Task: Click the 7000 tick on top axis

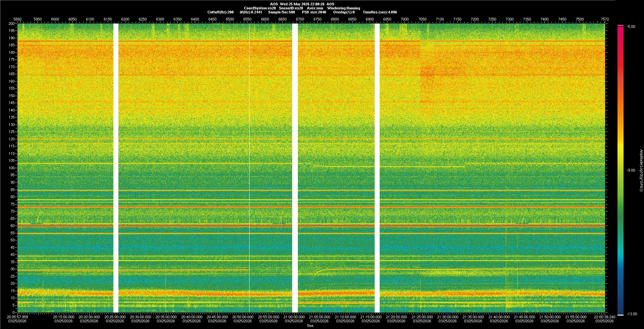Action: [405, 19]
